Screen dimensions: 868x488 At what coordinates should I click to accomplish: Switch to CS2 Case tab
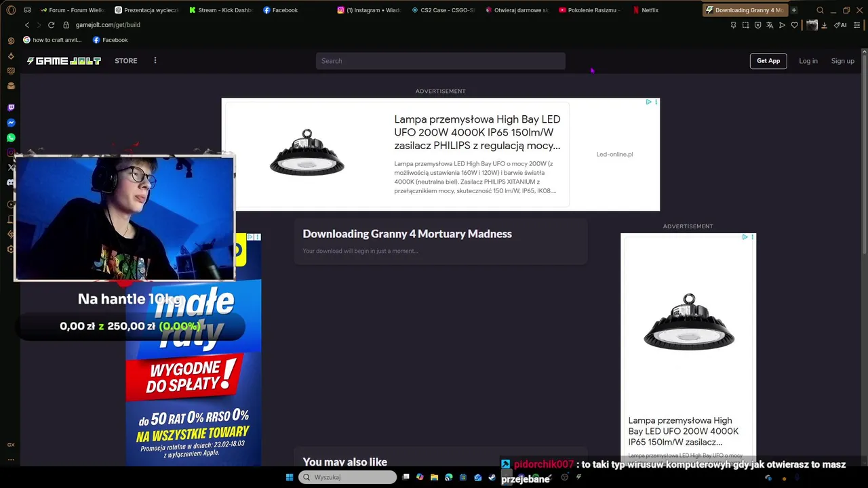443,10
